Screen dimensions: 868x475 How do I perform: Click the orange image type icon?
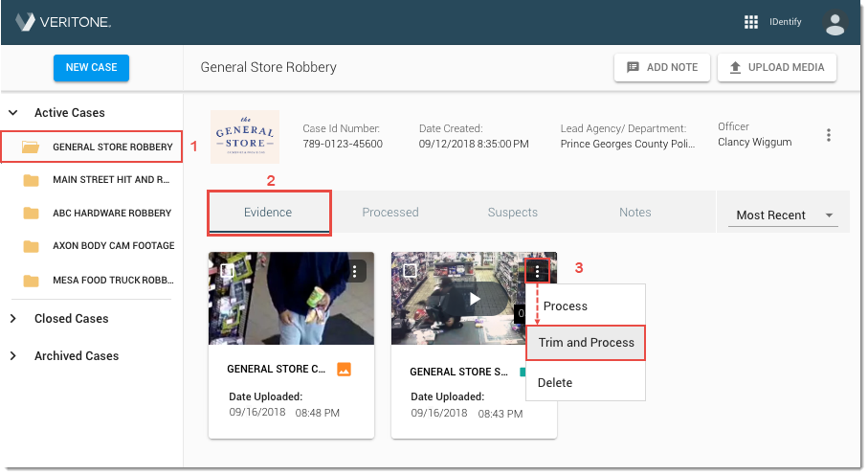pyautogui.click(x=345, y=369)
